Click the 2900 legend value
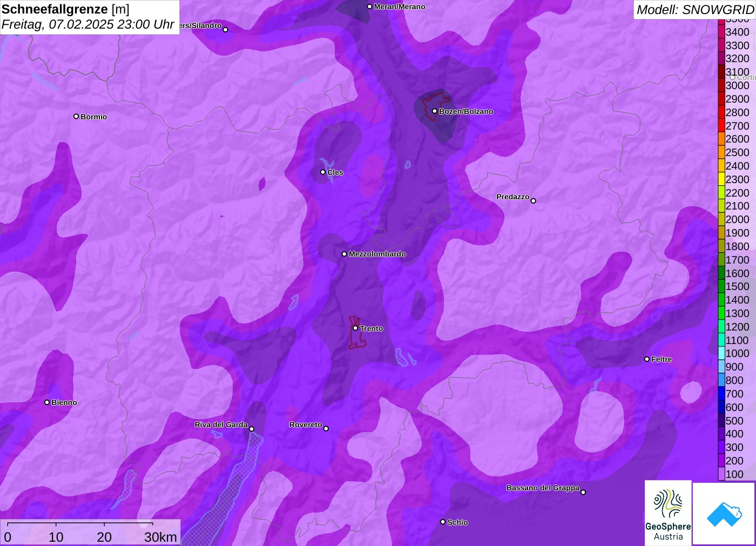Viewport: 756px width, 546px height. (x=737, y=99)
